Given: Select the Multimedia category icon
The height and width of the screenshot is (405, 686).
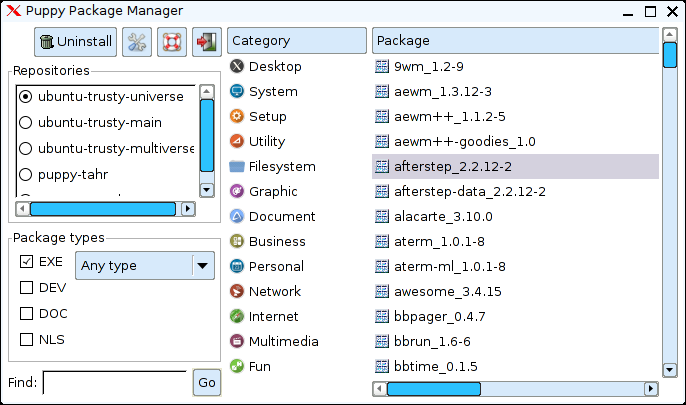Looking at the screenshot, I should 237,341.
